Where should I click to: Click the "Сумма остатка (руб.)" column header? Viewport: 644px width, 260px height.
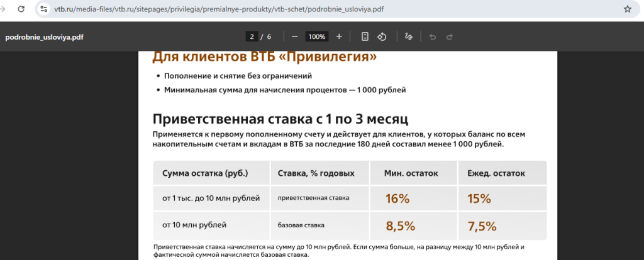point(205,173)
